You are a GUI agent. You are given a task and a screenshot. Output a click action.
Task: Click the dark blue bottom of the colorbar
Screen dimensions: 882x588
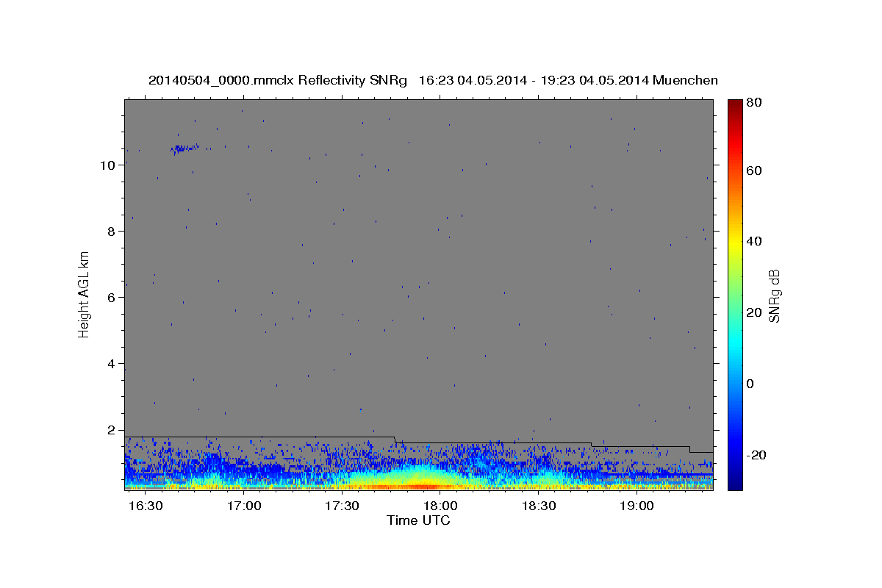click(x=734, y=482)
